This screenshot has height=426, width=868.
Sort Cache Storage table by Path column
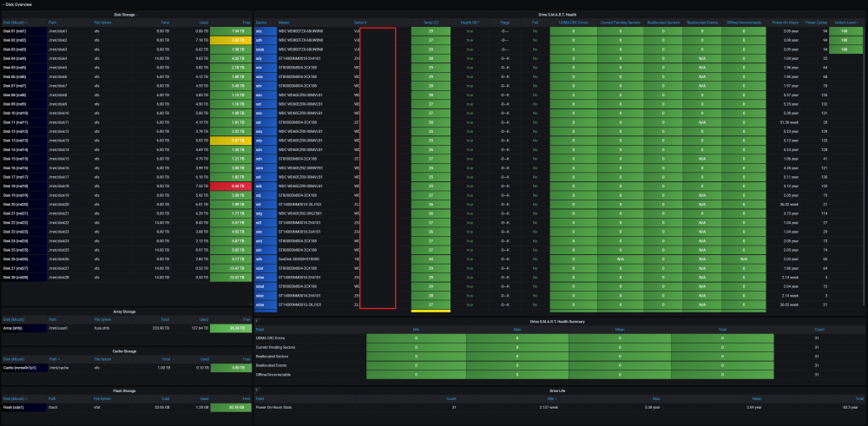(54, 358)
